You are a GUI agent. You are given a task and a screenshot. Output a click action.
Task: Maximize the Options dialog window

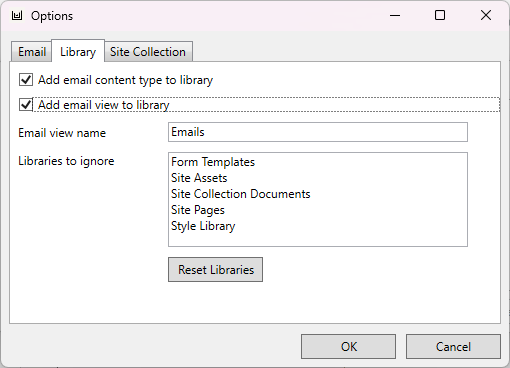[440, 15]
